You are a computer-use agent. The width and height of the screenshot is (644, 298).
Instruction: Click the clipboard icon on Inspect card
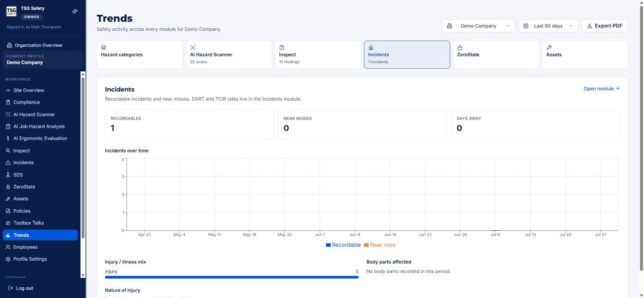[282, 48]
